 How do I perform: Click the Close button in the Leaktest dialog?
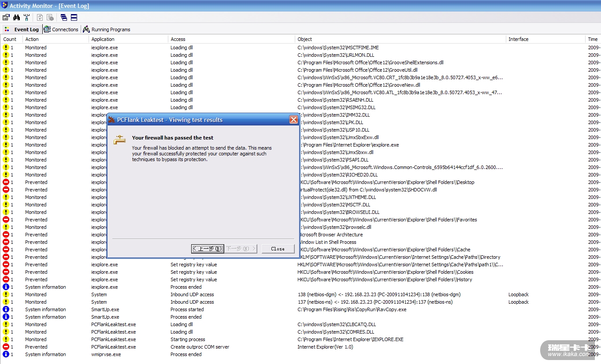coord(278,249)
